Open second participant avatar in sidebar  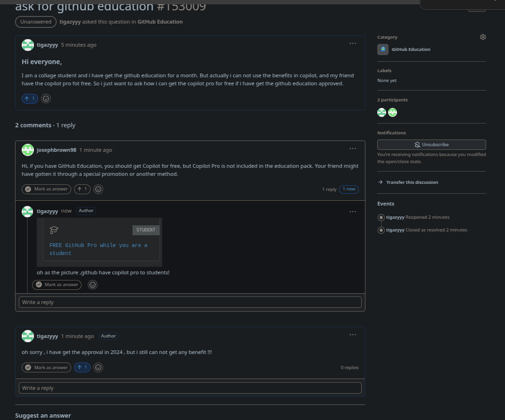pyautogui.click(x=392, y=112)
